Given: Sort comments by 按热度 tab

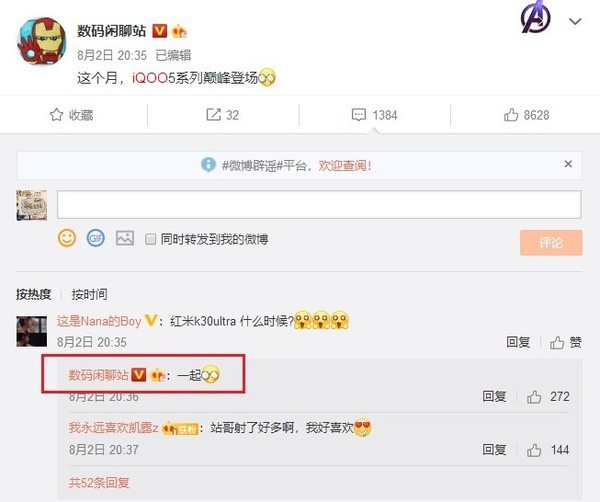Looking at the screenshot, I should point(34,294).
